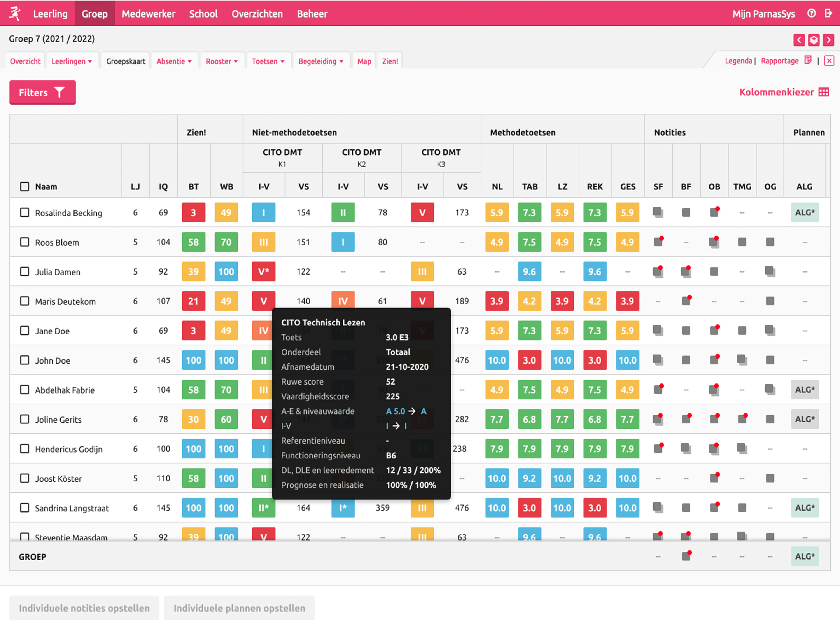Open Sandrina Langstraat's ALG* plan badge
Screen dimensions: 840x630
click(x=805, y=507)
